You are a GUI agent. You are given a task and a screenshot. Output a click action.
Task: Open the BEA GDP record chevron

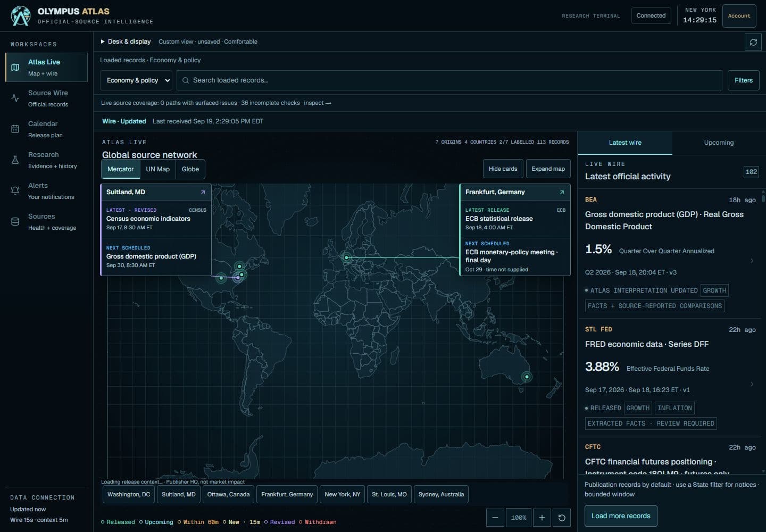(x=752, y=261)
